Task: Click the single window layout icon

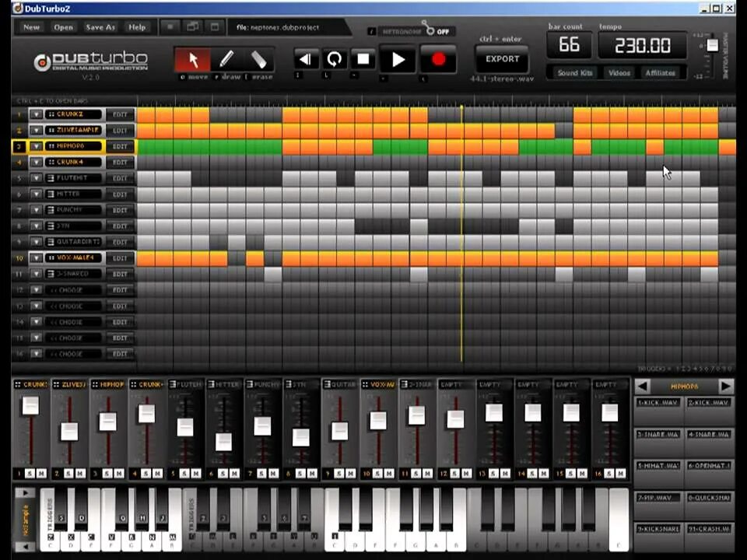Action: pyautogui.click(x=215, y=26)
